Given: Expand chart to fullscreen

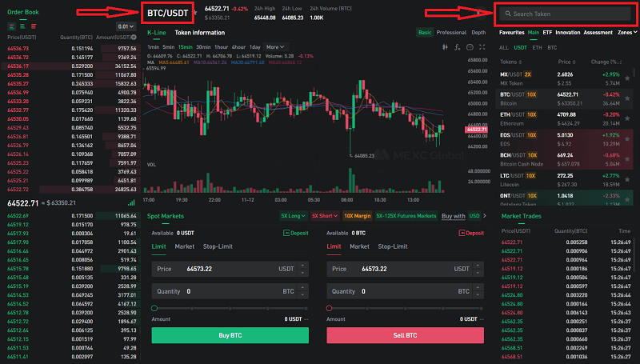Looking at the screenshot, I should (482, 47).
